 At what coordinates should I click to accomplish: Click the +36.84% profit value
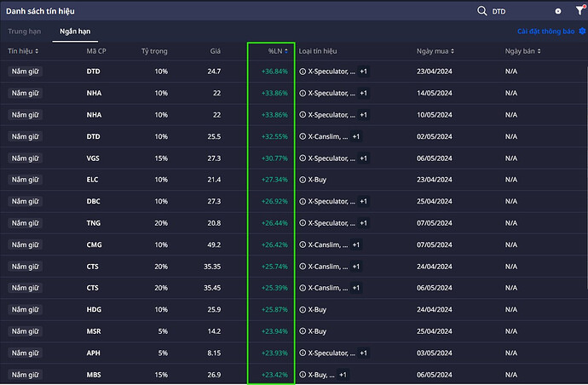click(274, 72)
